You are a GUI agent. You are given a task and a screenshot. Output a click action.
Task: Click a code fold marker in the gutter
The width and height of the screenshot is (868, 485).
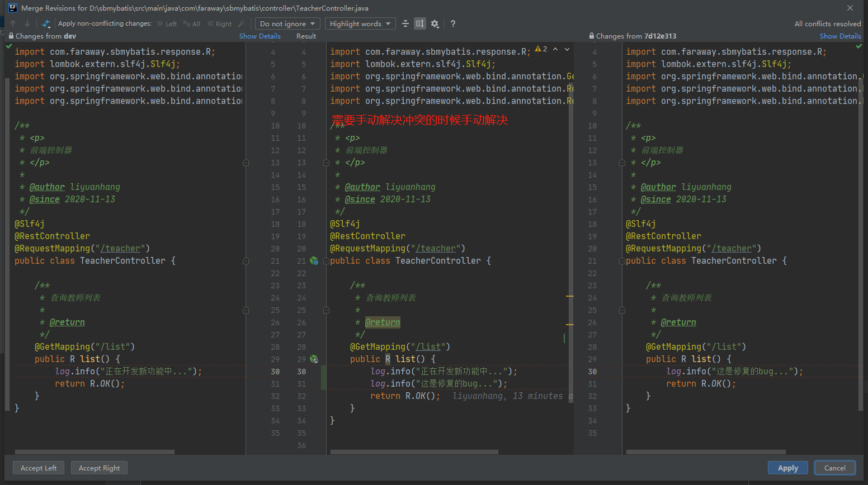(246, 162)
